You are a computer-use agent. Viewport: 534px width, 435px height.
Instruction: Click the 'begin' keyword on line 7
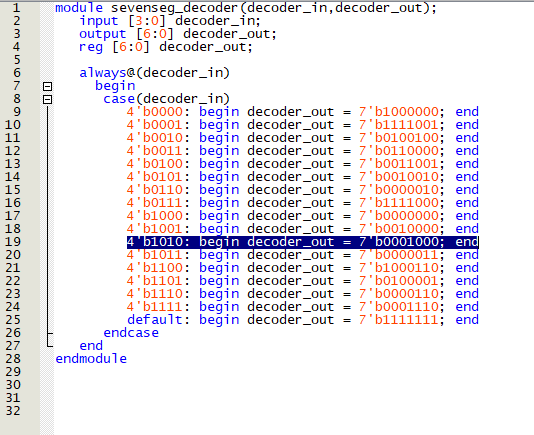click(x=115, y=86)
